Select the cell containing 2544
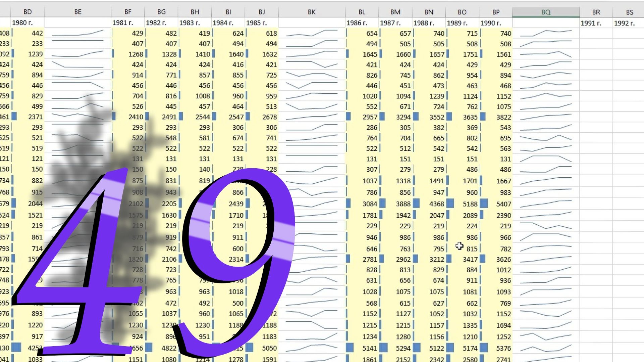644x362 pixels. click(195, 117)
